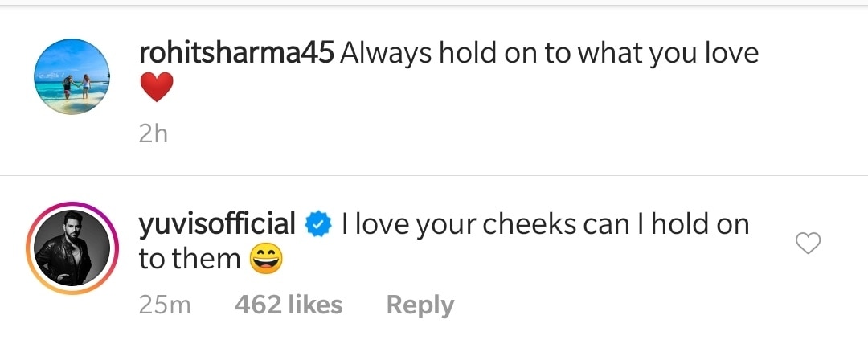
Task: Reply to yuvisofficial's comment
Action: [420, 305]
